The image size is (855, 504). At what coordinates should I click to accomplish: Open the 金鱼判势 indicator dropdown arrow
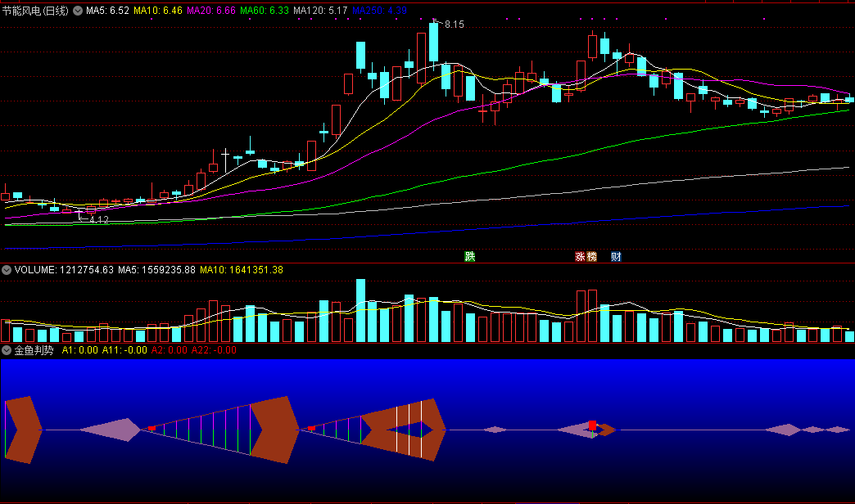pyautogui.click(x=7, y=350)
